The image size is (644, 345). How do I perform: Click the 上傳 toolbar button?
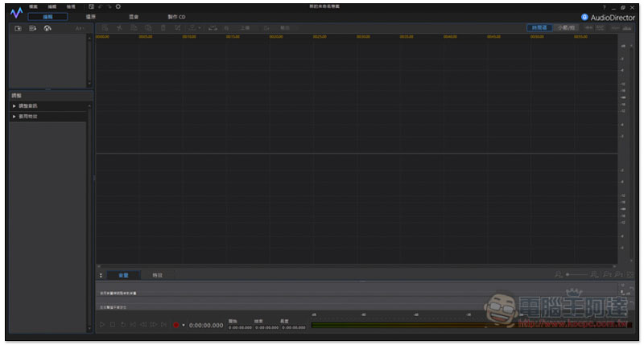pyautogui.click(x=246, y=28)
